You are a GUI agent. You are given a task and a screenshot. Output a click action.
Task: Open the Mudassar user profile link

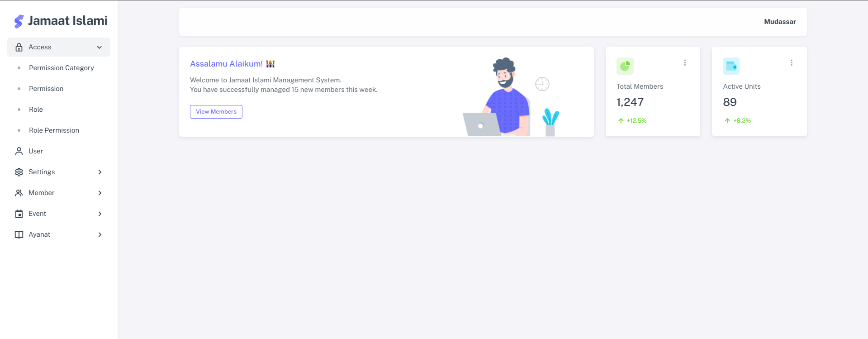780,22
